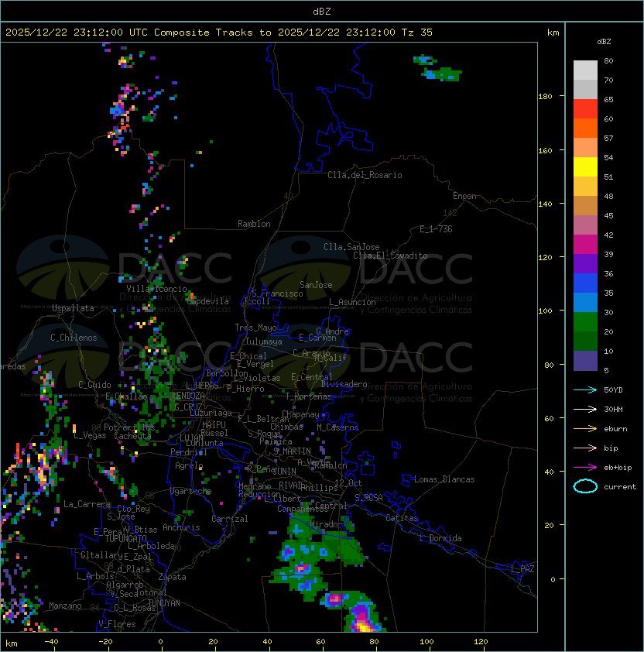Click the 'Villavicencio' place label
644x652 pixels.
[156, 289]
